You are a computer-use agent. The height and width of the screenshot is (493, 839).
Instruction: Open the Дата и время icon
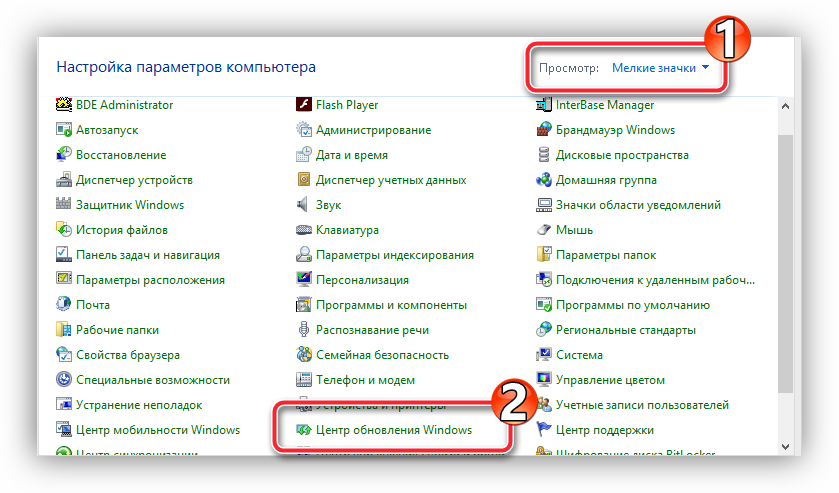click(303, 155)
